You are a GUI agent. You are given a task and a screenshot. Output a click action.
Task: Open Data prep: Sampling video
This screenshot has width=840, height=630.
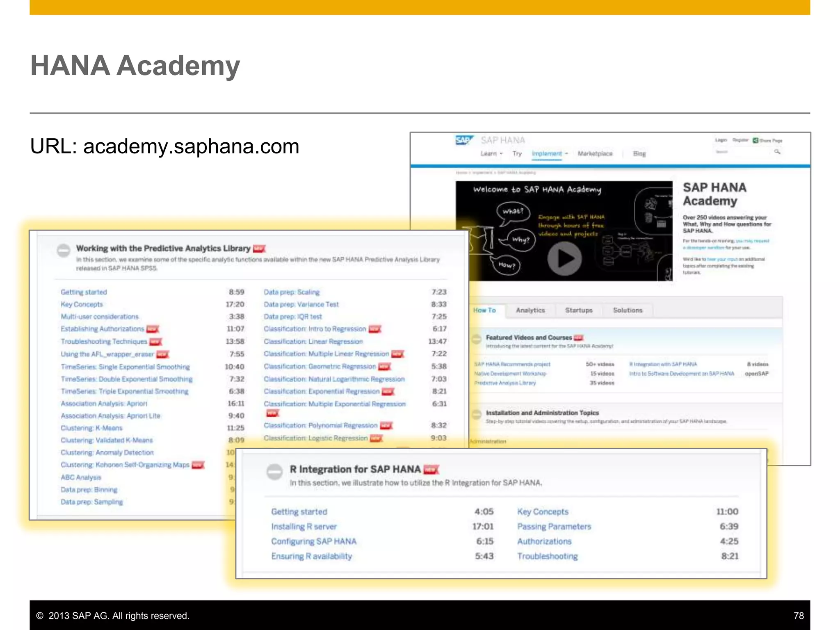91,502
